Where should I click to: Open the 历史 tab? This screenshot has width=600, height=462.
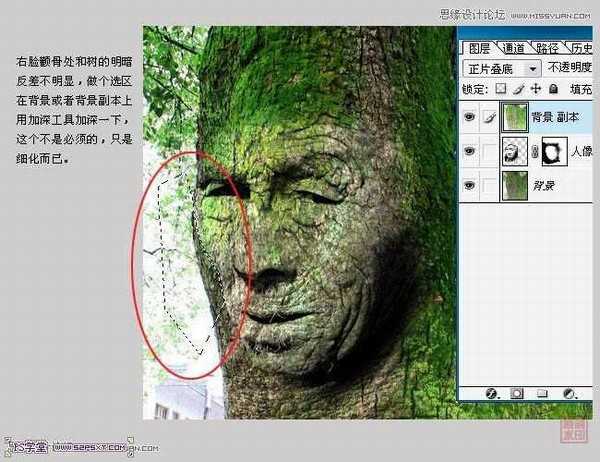pos(582,48)
